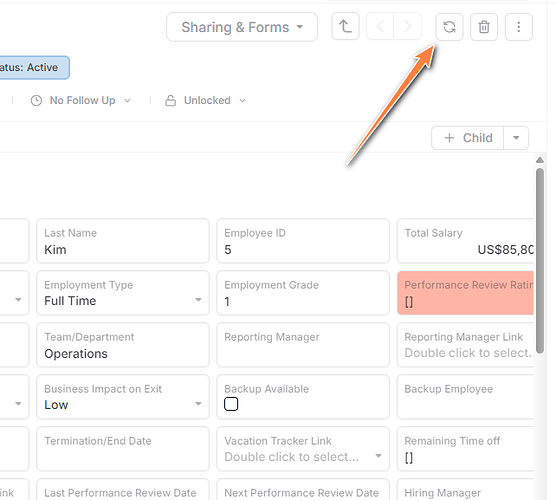The width and height of the screenshot is (556, 500).
Task: Click the padlock icon beside Unlocked
Action: [x=171, y=101]
